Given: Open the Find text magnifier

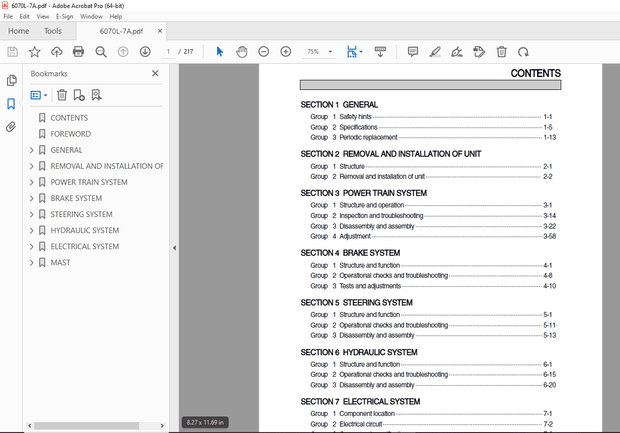Looking at the screenshot, I should coord(101,52).
